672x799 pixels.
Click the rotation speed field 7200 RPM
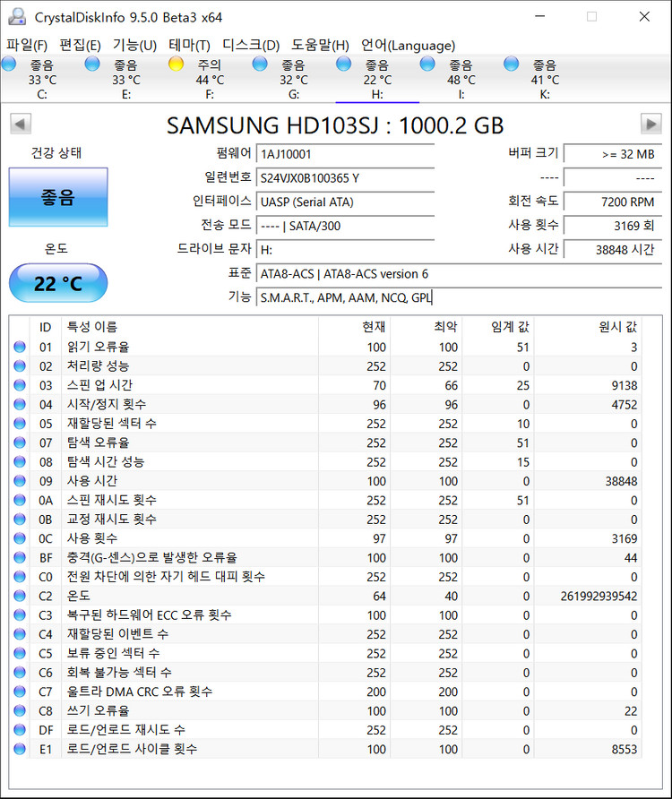pyautogui.click(x=613, y=202)
